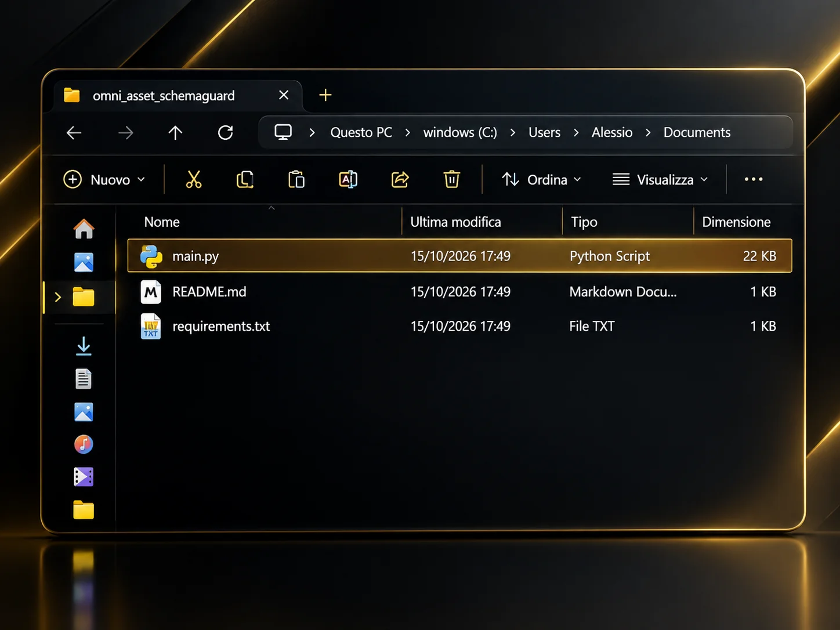The height and width of the screenshot is (630, 840).
Task: Open the Nuovo dropdown menu
Action: tap(104, 179)
